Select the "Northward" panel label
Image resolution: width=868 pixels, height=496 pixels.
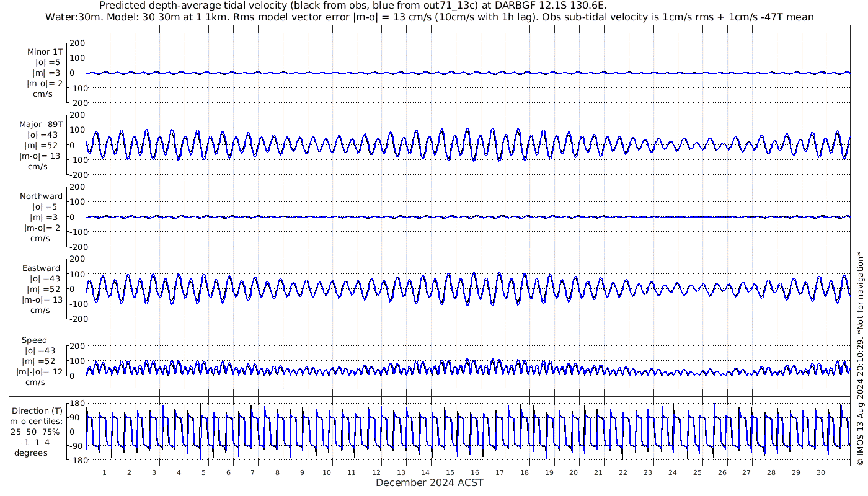[x=42, y=196]
